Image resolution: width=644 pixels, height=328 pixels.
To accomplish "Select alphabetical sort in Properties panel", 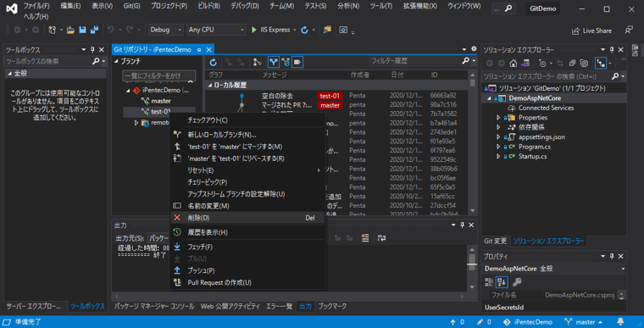I will point(502,282).
